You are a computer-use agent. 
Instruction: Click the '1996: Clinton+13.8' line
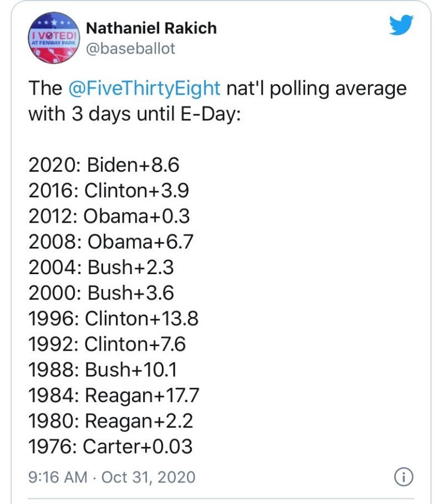click(x=113, y=319)
